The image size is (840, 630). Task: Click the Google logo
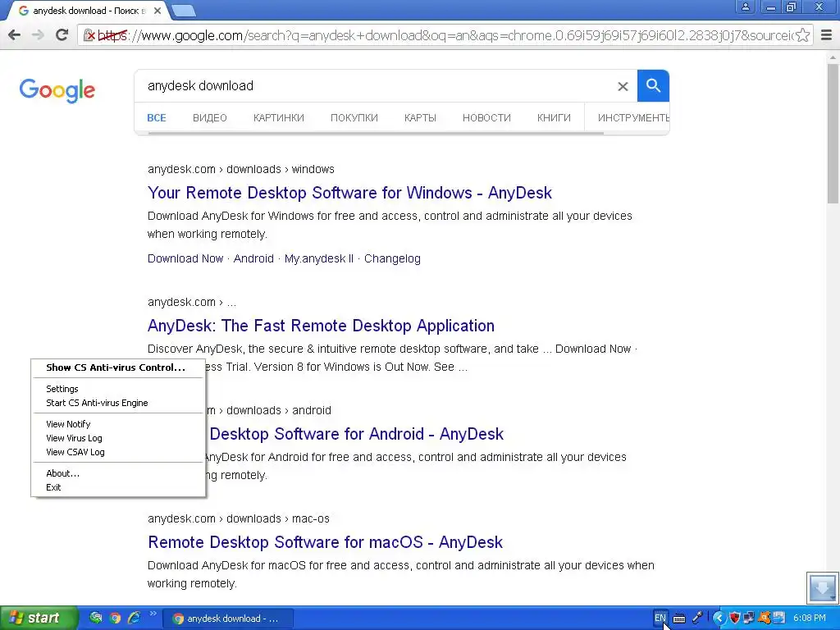[x=57, y=90]
